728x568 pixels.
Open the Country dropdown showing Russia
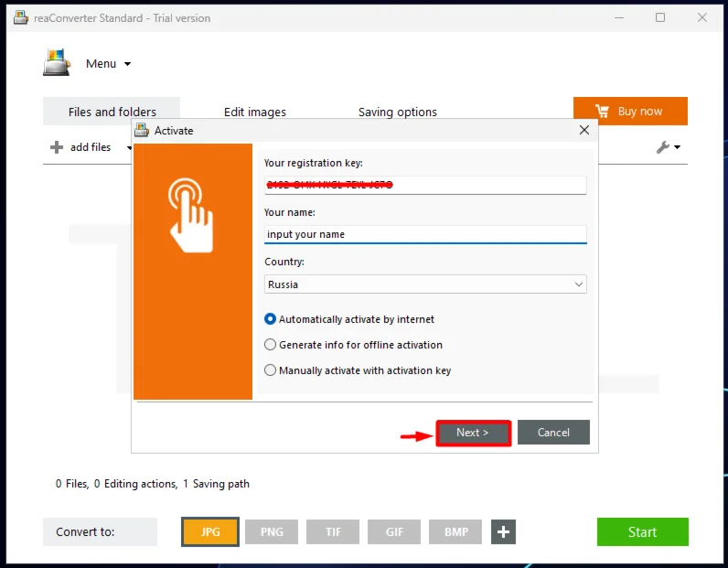coord(424,284)
